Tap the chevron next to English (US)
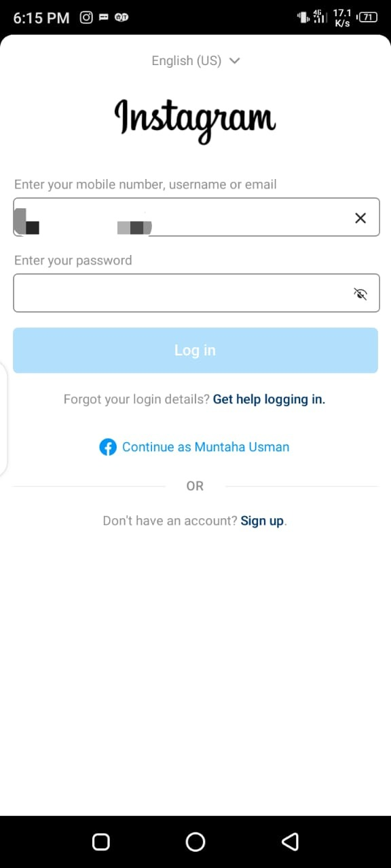This screenshot has width=391, height=868. tap(235, 60)
